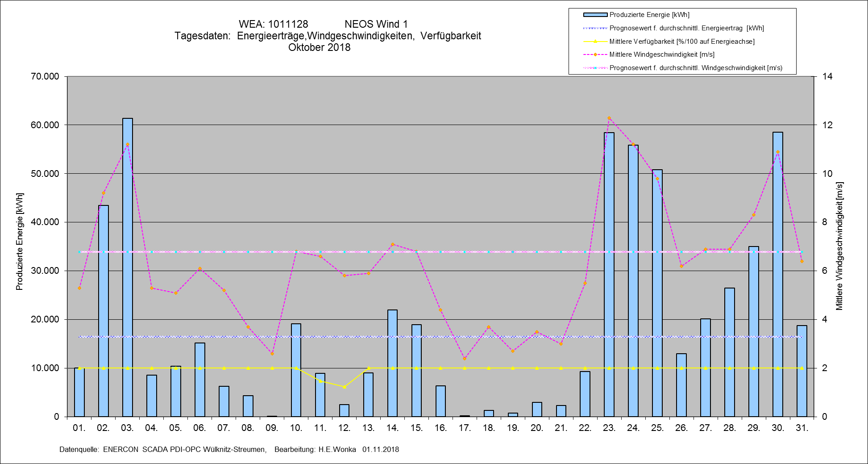Click the magenta Mittlere Windgeschwindigkeit legend marker

595,54
